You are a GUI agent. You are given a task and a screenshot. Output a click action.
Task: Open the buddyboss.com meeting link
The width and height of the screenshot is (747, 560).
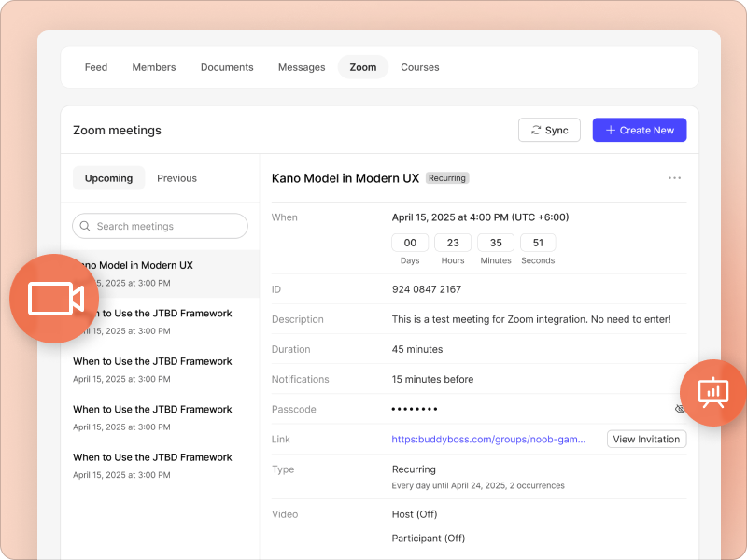click(x=488, y=439)
